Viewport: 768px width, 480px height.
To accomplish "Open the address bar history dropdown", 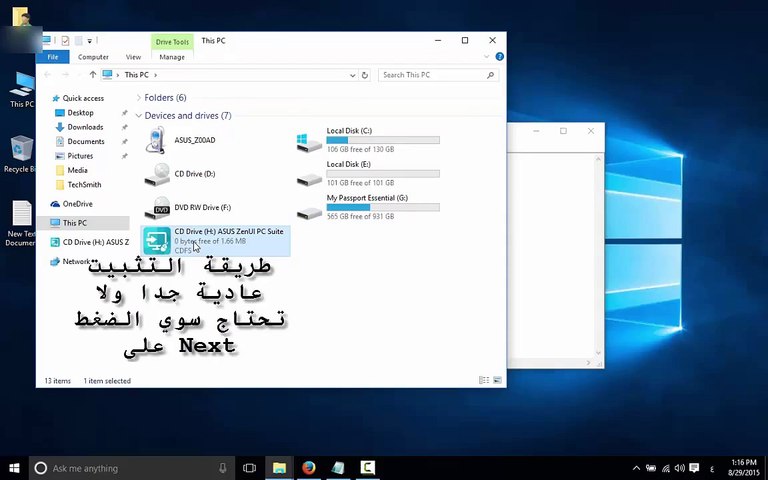I will (352, 75).
